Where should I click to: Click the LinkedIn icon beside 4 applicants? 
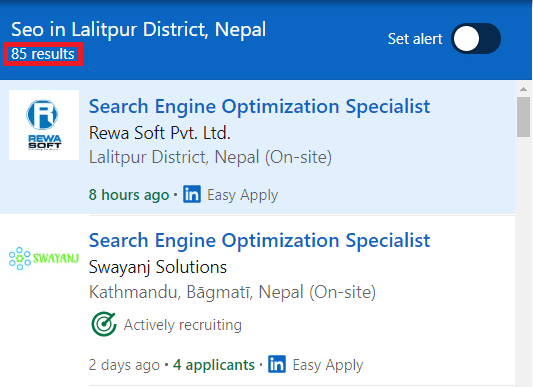(277, 364)
